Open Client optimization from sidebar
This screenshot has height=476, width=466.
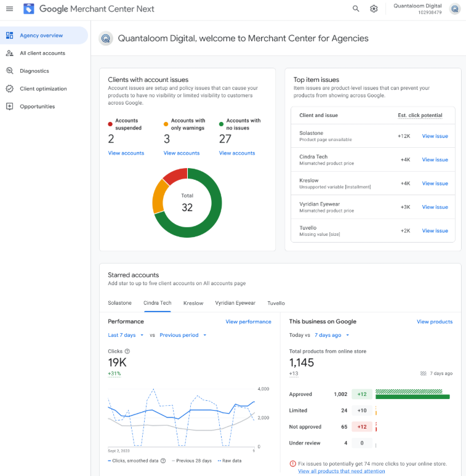click(44, 89)
